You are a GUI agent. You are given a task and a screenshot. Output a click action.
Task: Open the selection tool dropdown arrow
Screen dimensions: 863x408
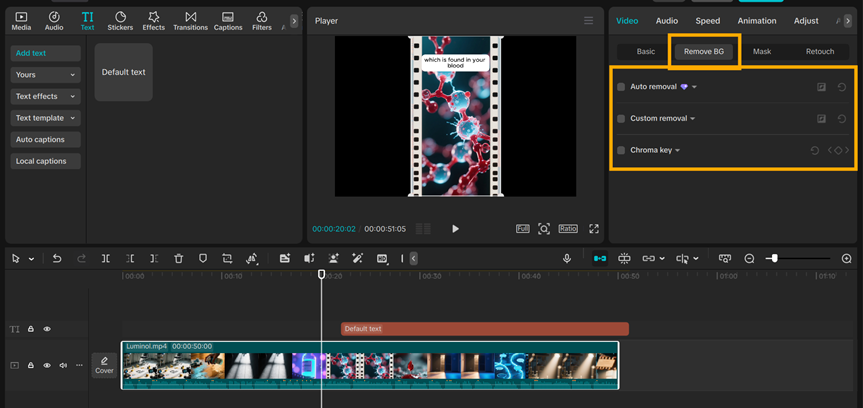[x=31, y=259]
